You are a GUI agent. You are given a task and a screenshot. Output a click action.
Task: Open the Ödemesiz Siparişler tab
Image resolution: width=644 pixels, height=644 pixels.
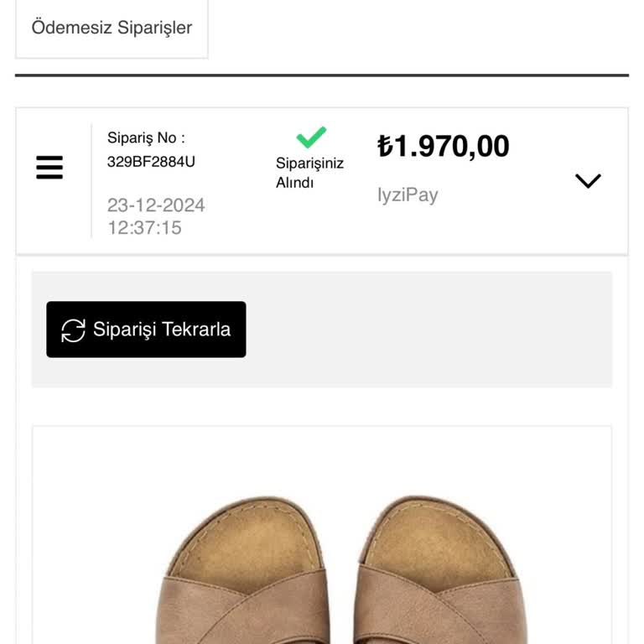(112, 28)
